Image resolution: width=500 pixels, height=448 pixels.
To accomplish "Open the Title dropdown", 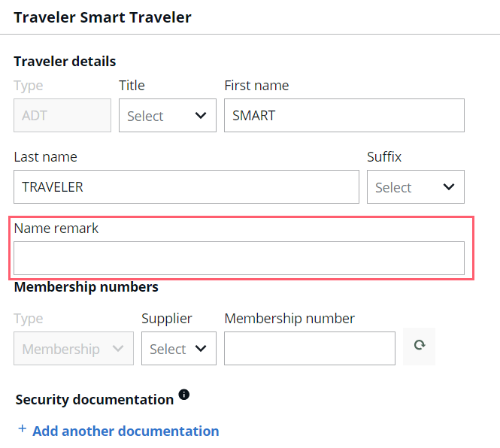I will click(168, 116).
